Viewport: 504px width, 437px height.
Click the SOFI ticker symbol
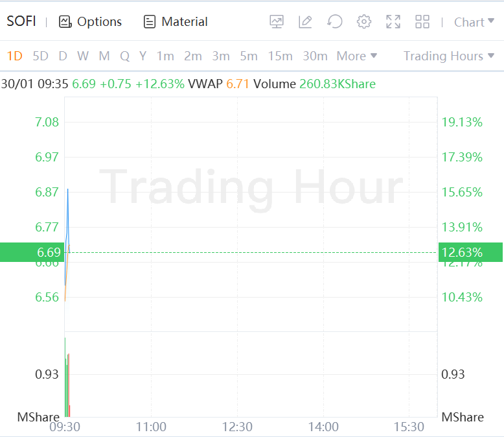click(21, 21)
